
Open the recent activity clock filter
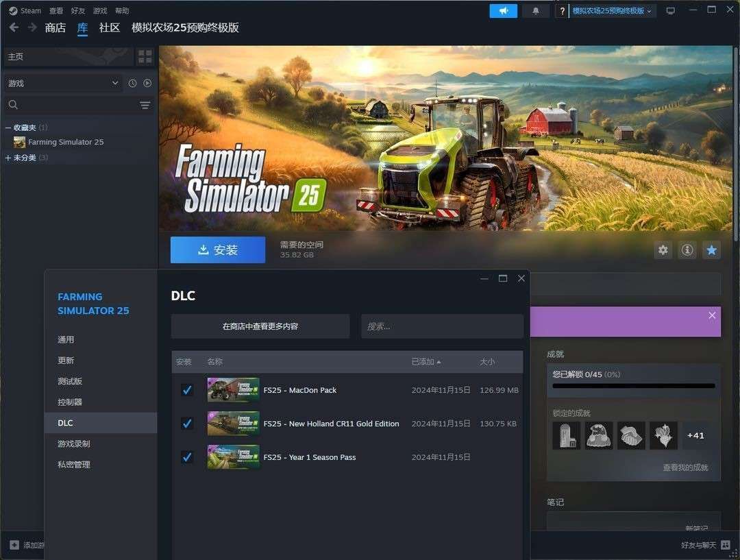coord(133,83)
